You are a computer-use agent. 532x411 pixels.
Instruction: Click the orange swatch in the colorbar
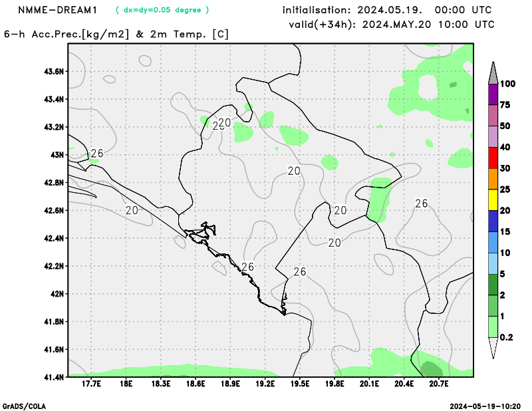(493, 179)
